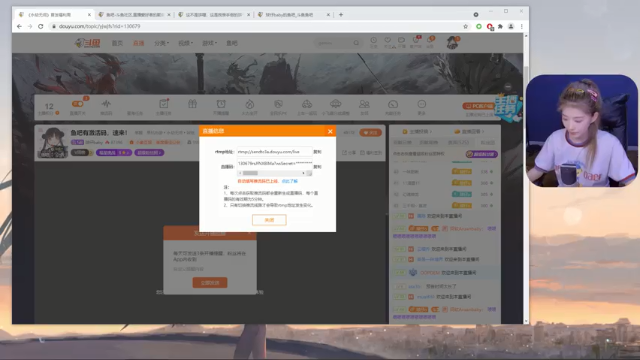Copy the rtmp address
This screenshot has width=640, height=360.
pyautogui.click(x=317, y=151)
